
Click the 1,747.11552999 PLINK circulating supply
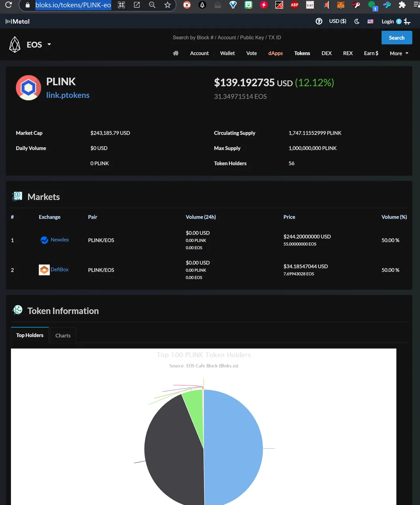tap(315, 133)
